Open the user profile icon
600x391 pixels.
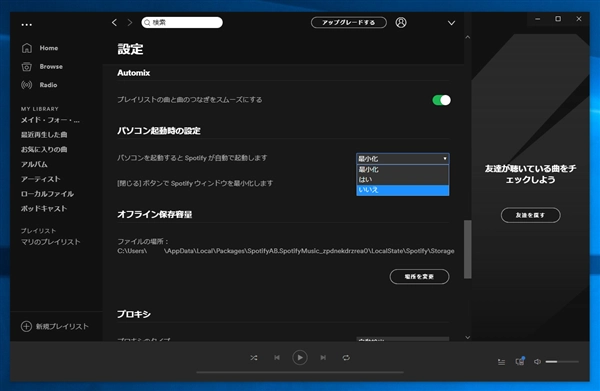pyautogui.click(x=401, y=23)
